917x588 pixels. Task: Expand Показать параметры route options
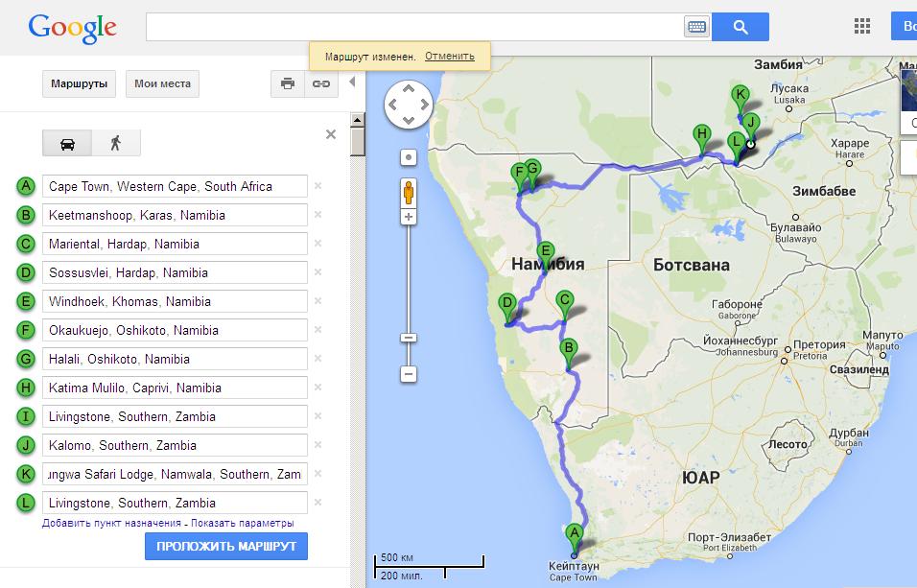tap(242, 523)
